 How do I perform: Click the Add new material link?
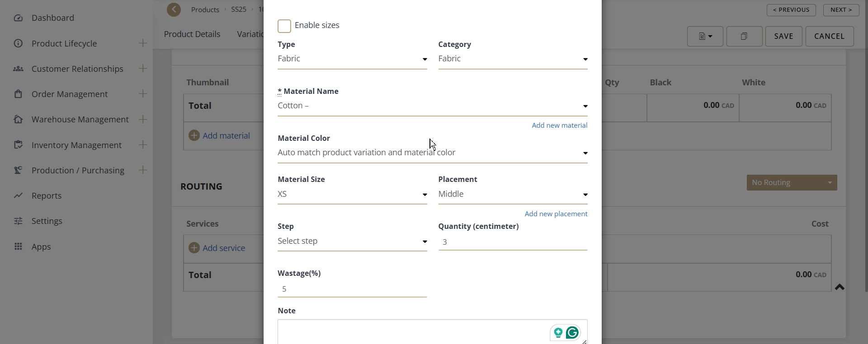(x=559, y=126)
